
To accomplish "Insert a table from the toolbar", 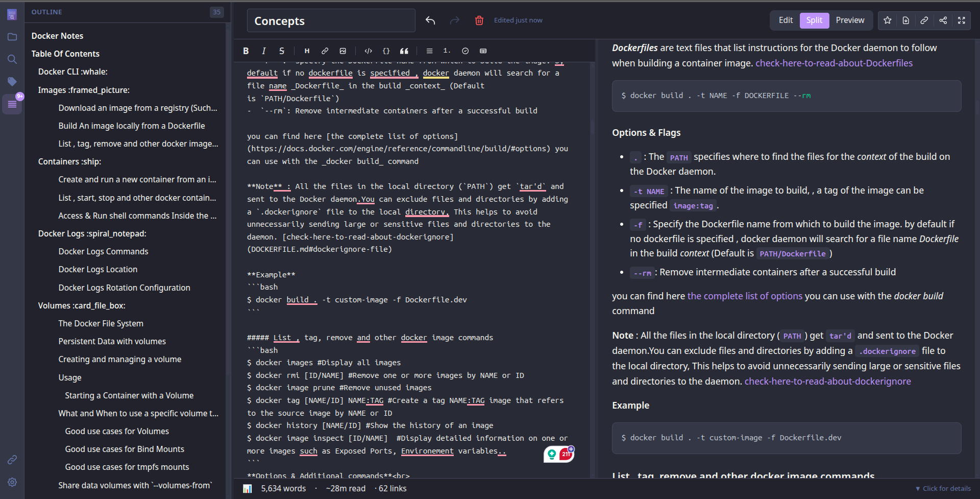I will point(483,51).
